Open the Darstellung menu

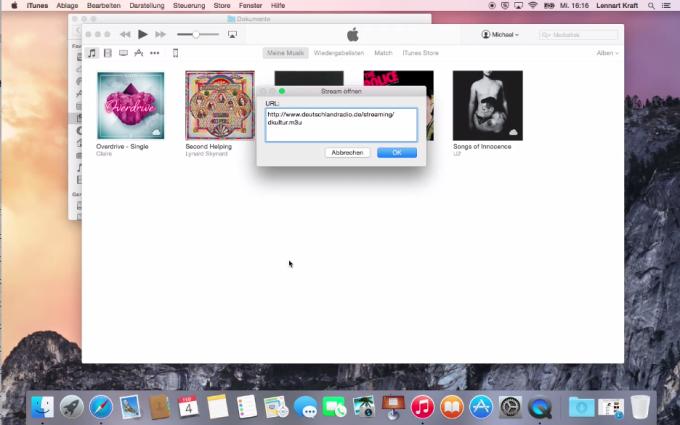coord(147,6)
